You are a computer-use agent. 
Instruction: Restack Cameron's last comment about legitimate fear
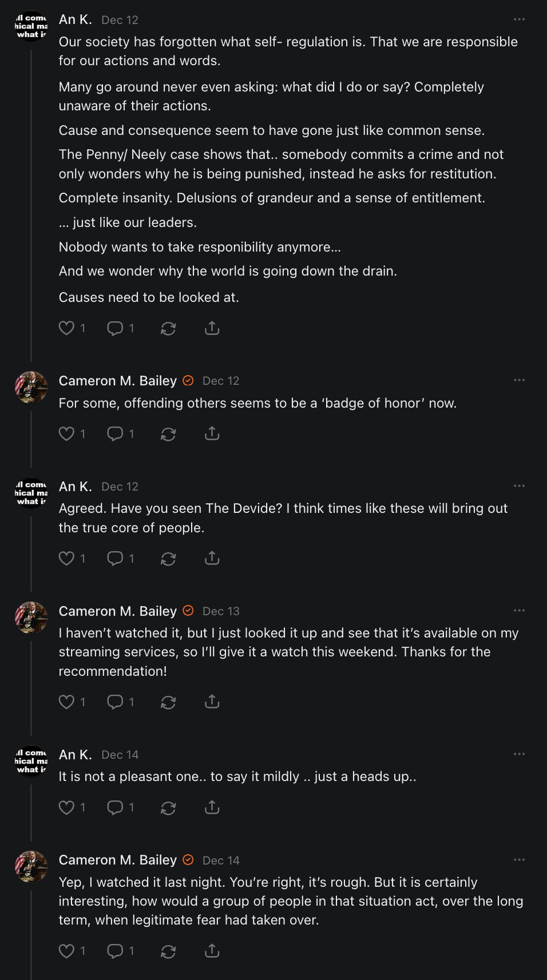[168, 951]
